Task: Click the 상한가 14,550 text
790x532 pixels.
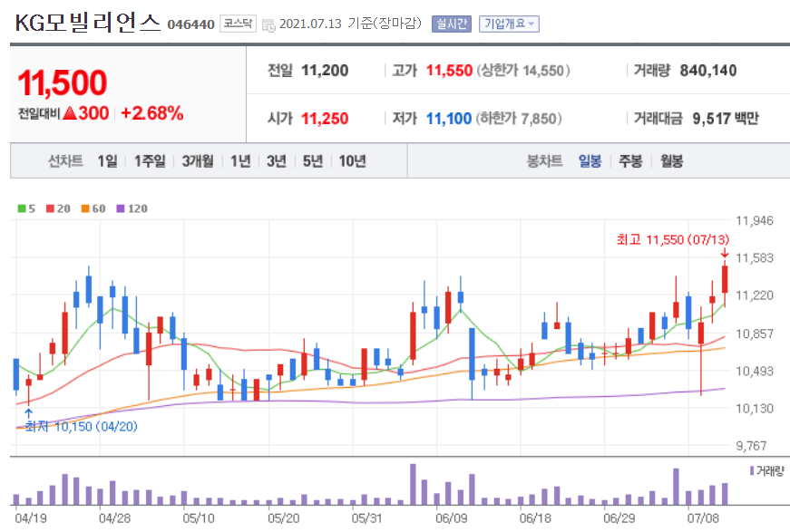Action: click(x=523, y=71)
